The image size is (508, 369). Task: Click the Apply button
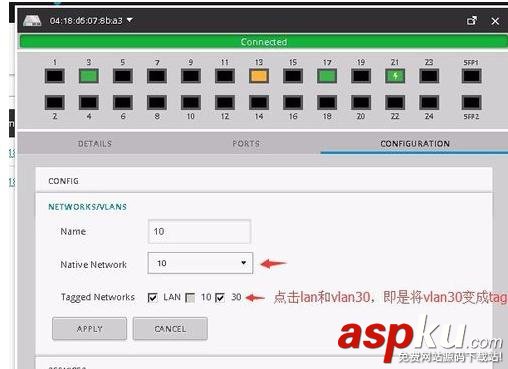tap(89, 329)
